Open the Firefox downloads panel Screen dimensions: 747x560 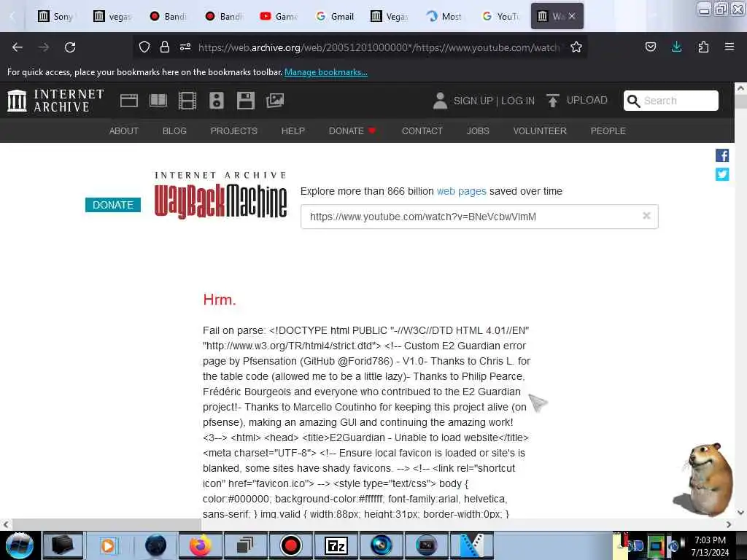click(676, 47)
